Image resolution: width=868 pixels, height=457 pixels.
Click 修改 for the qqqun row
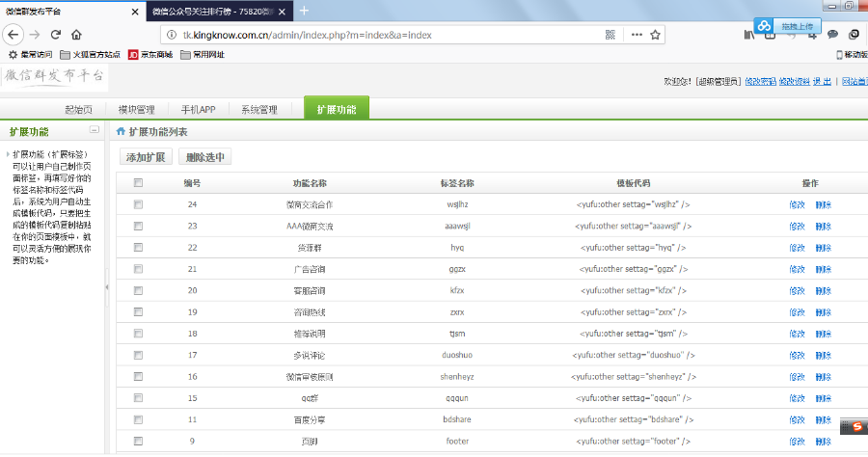[x=797, y=398]
